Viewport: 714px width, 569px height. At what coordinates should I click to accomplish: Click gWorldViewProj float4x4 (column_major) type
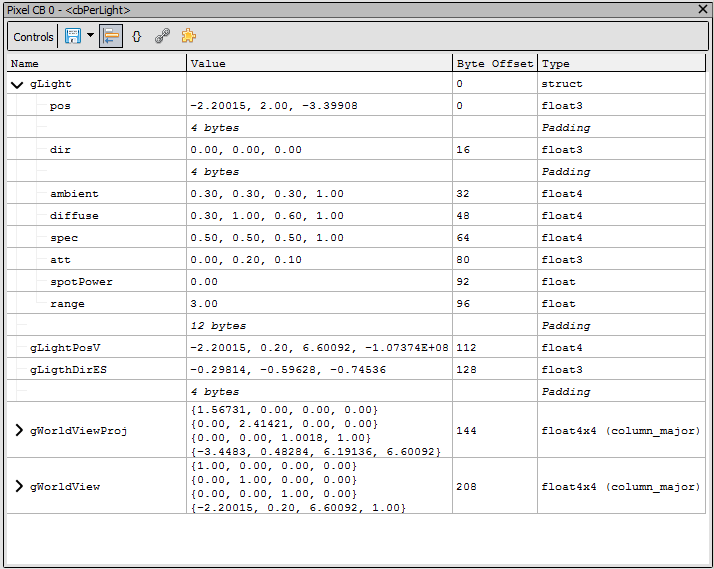(x=621, y=431)
